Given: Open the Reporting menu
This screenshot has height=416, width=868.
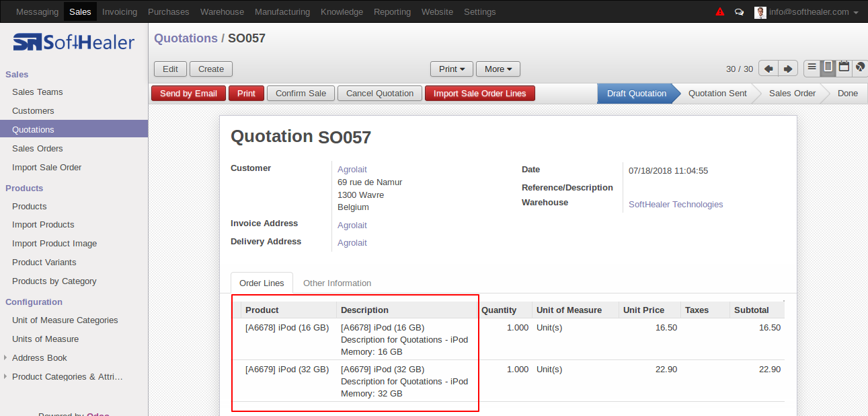Looking at the screenshot, I should coord(392,11).
